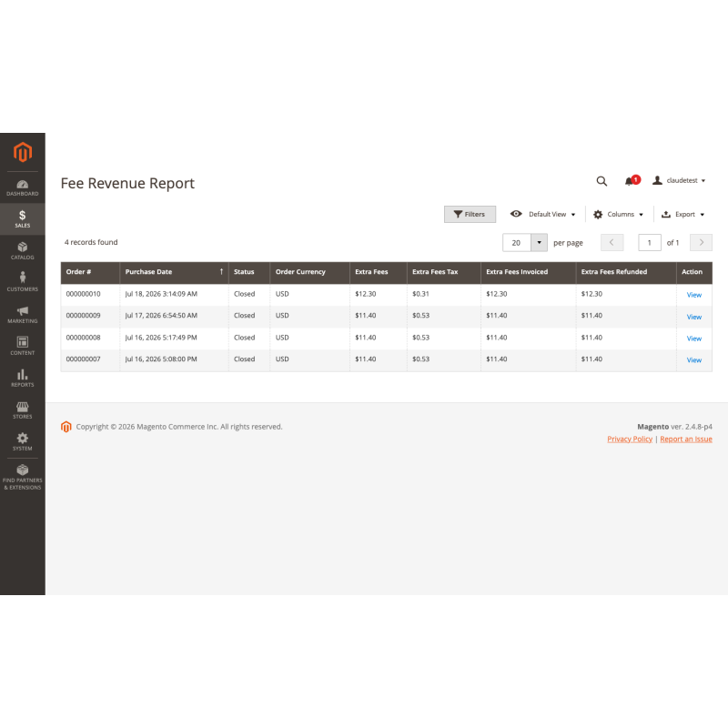
Task: Go to the next page
Action: [x=701, y=242]
